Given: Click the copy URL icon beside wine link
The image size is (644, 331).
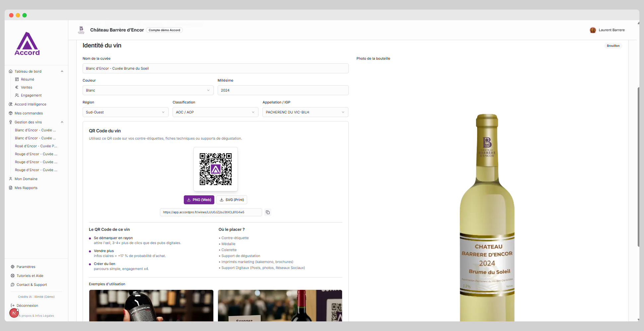Looking at the screenshot, I should pyautogui.click(x=268, y=212).
